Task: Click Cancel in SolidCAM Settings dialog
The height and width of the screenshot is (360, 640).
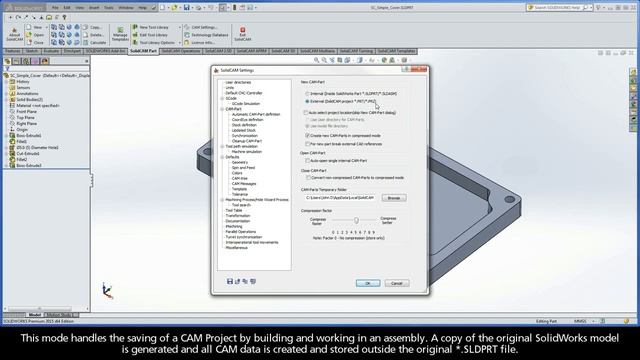Action: click(397, 283)
